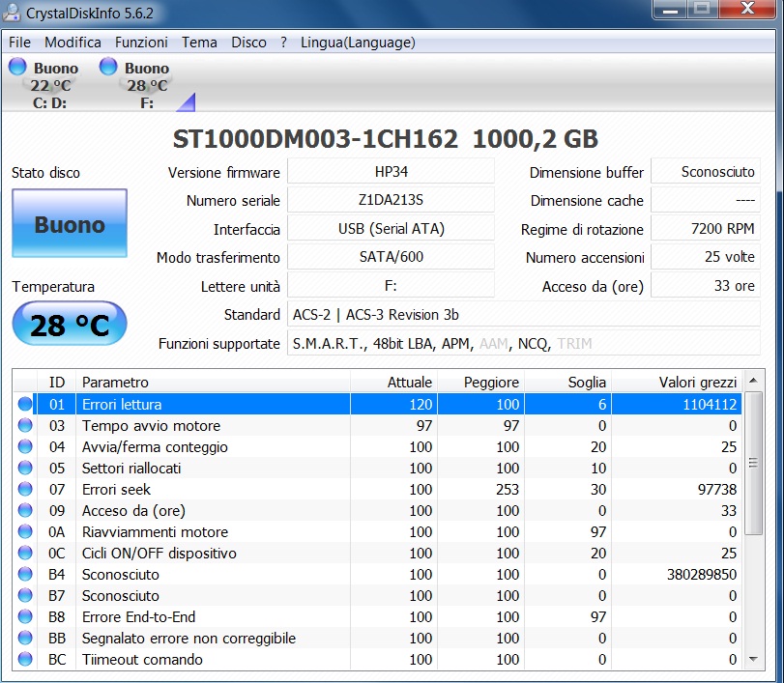Select the Tiimeout comando row

378,659
